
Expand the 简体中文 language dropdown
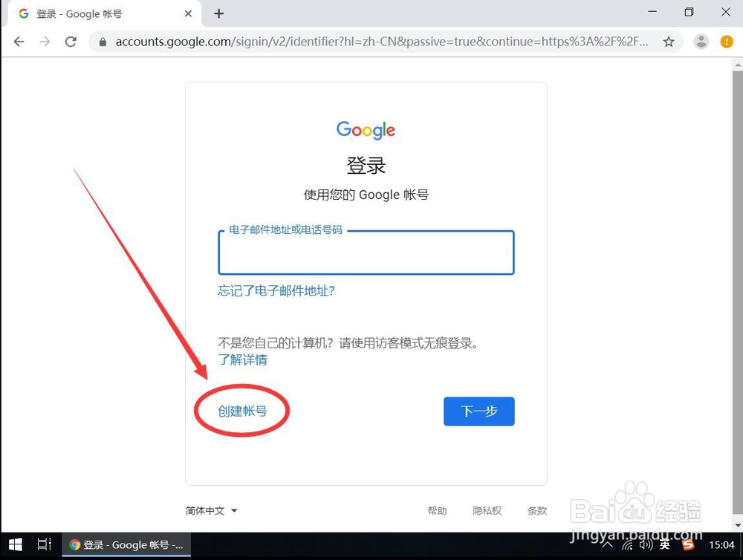coord(211,511)
